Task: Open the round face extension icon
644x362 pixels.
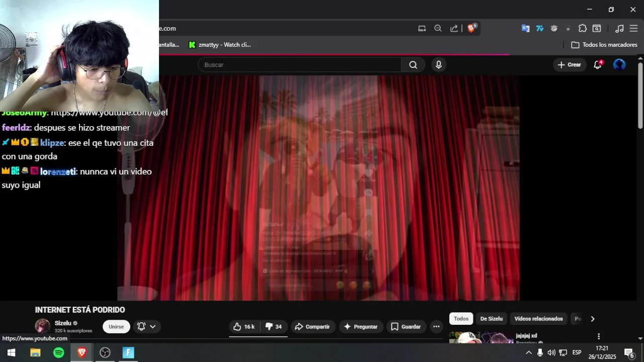Action: coord(554,29)
